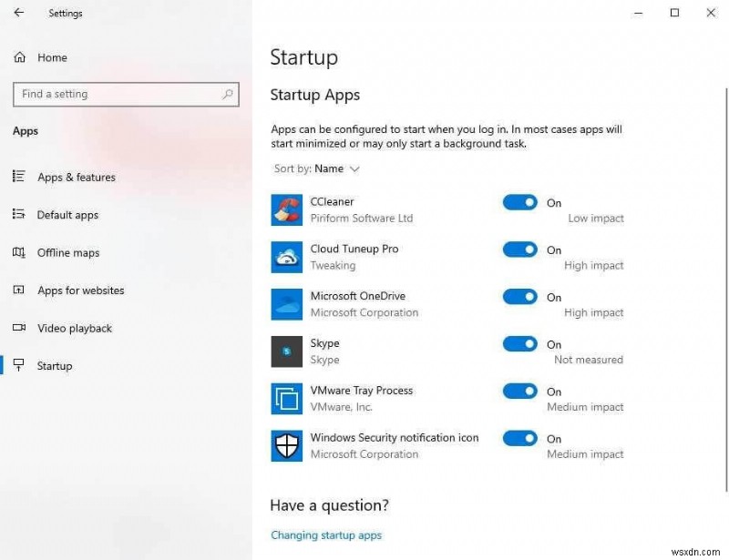Turn off Skype startup toggle

(x=519, y=344)
